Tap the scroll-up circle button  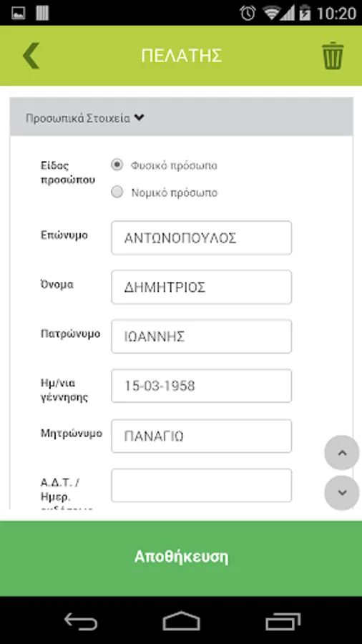(x=342, y=453)
